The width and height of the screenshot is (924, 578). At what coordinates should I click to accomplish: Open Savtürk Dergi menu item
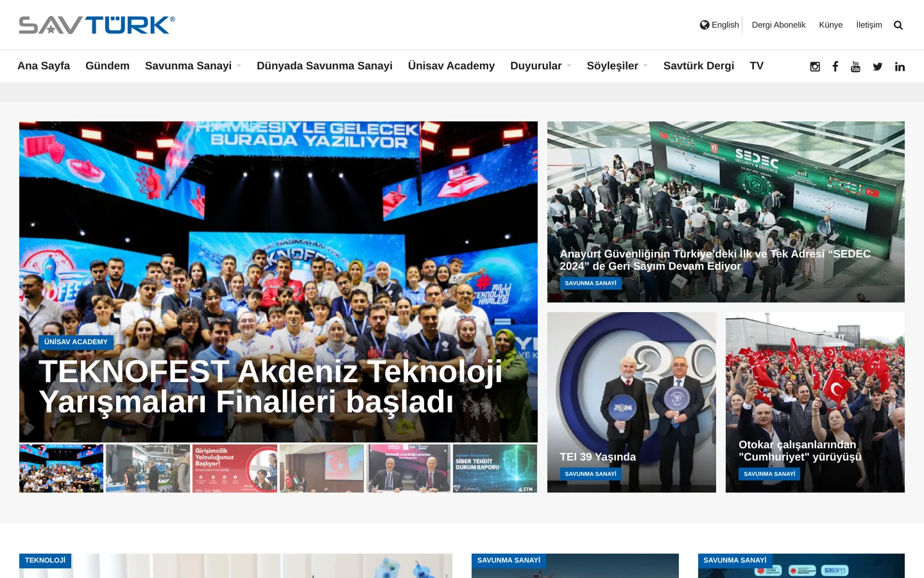pyautogui.click(x=699, y=66)
